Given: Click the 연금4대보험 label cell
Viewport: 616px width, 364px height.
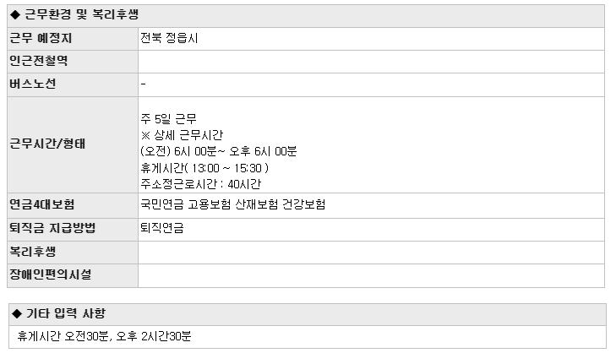Looking at the screenshot, I should coord(73,206).
